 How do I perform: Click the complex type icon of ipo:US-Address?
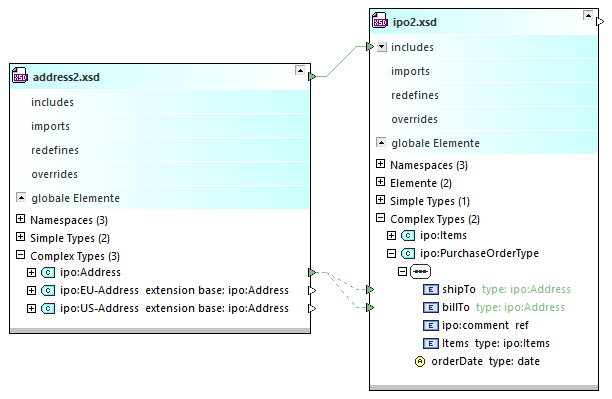pos(48,308)
